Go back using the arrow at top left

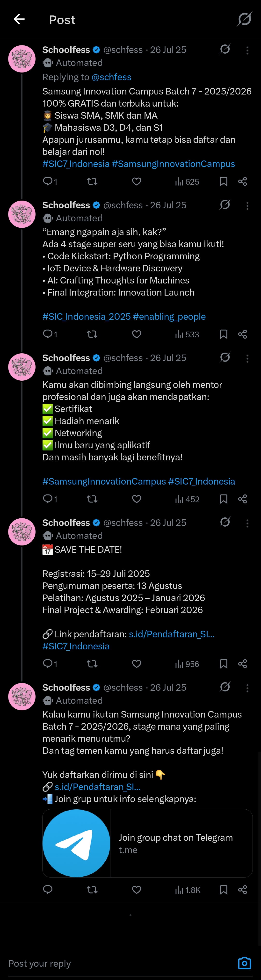[19, 19]
